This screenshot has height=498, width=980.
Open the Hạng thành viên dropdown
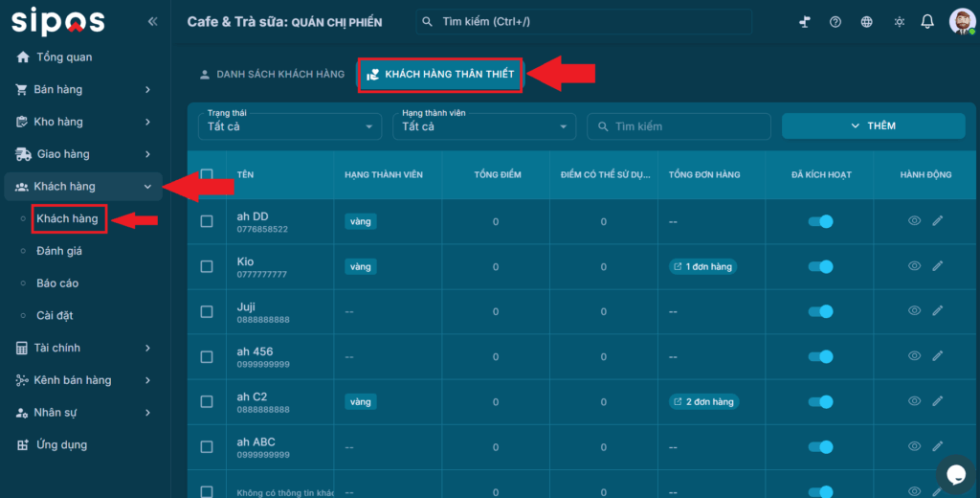coord(484,126)
